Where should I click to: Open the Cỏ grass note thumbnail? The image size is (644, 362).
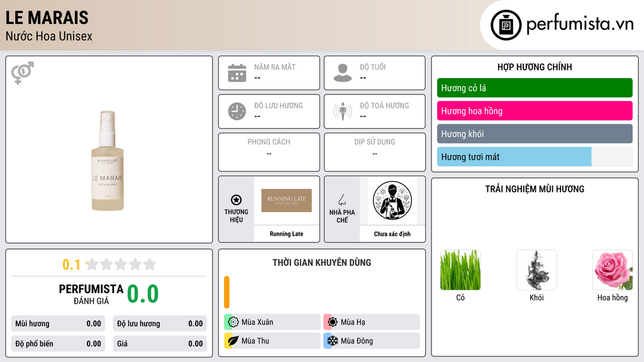(x=460, y=270)
